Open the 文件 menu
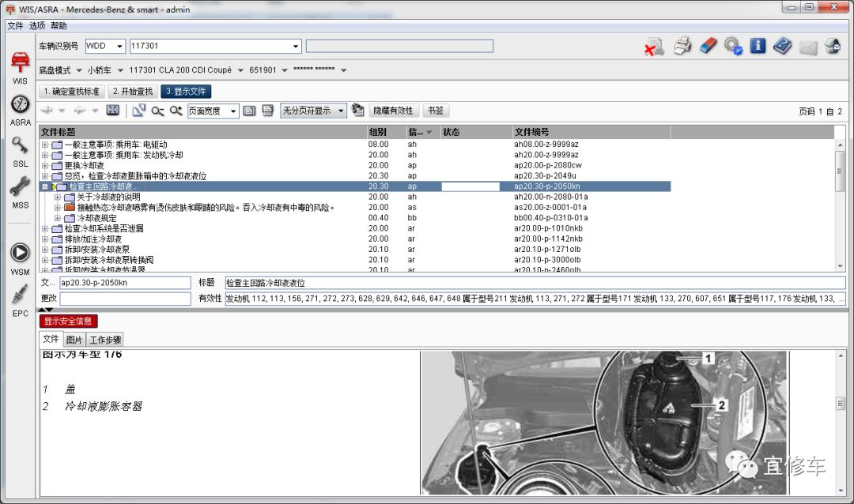The height and width of the screenshot is (504, 854). [15, 25]
